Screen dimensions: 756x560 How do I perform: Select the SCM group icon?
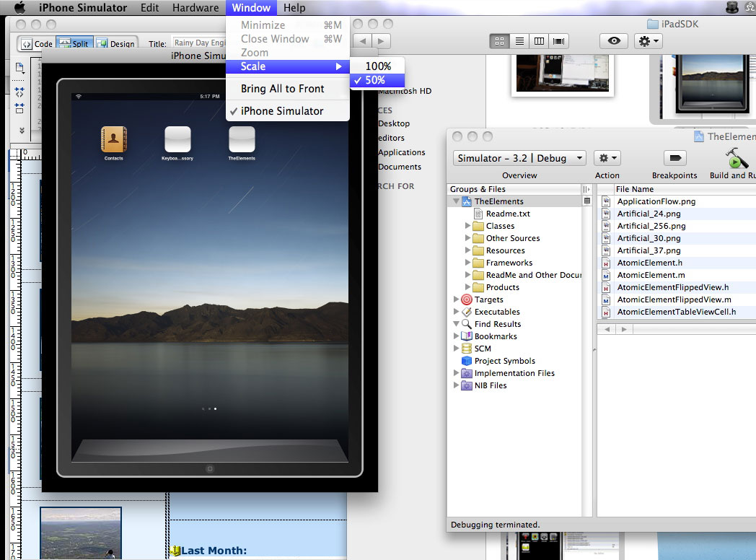coord(466,349)
